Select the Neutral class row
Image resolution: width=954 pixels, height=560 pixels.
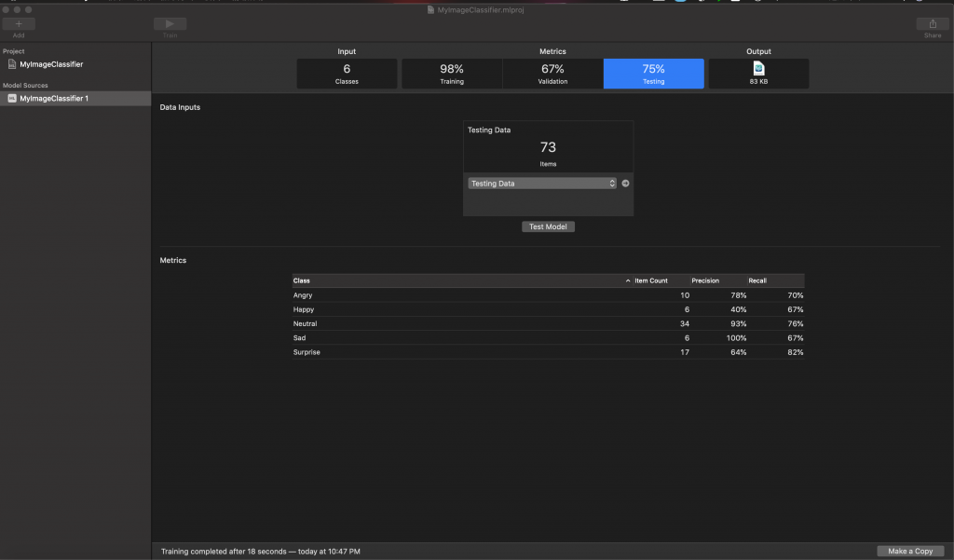click(548, 324)
